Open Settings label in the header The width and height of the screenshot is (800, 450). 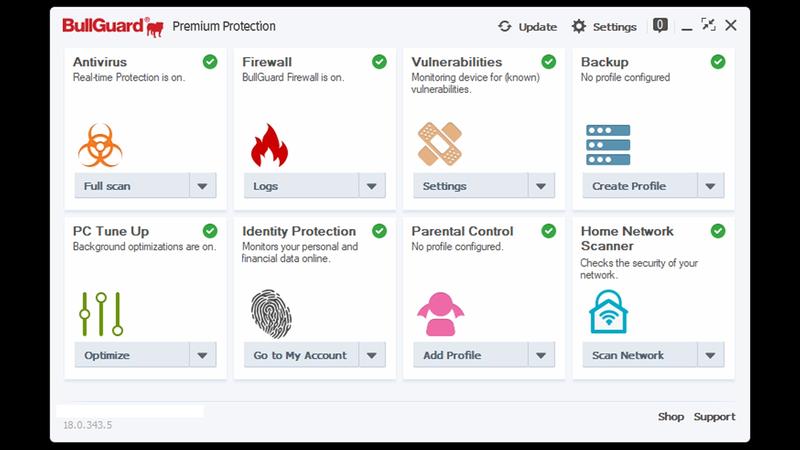[x=615, y=27]
